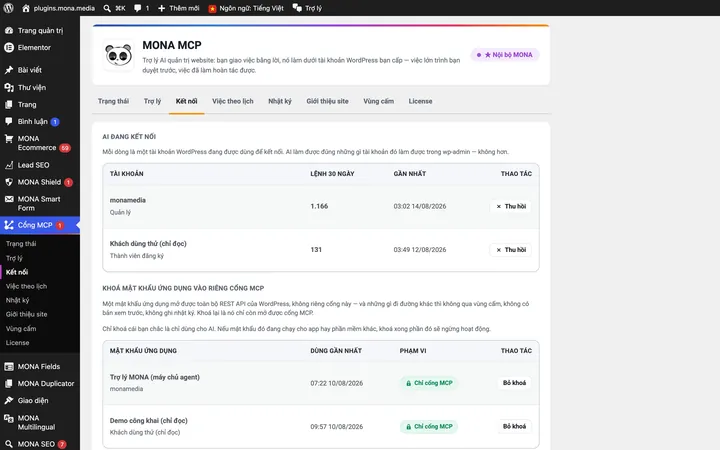Viewport: 720px width, 450px height.
Task: Click the ⌘K search shortcut label
Action: point(120,8)
